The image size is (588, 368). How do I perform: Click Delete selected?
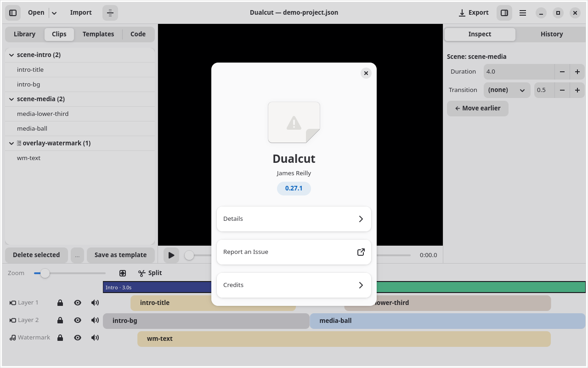click(x=36, y=255)
